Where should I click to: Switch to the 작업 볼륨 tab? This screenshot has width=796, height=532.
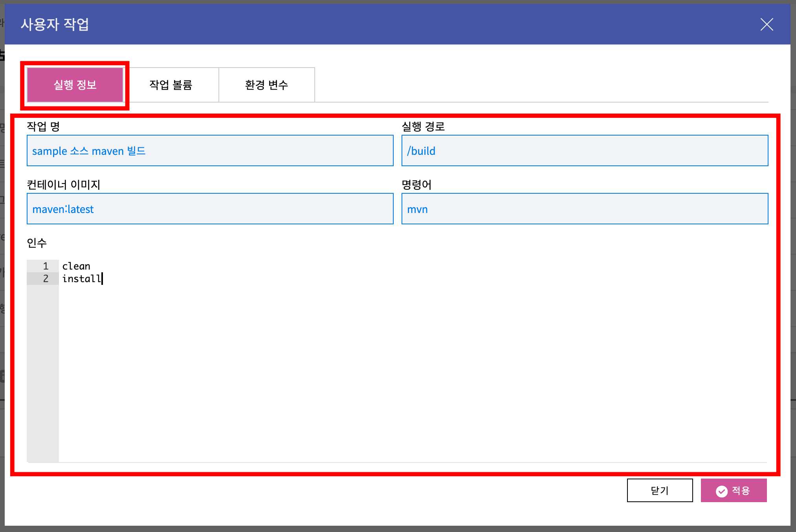pyautogui.click(x=171, y=85)
